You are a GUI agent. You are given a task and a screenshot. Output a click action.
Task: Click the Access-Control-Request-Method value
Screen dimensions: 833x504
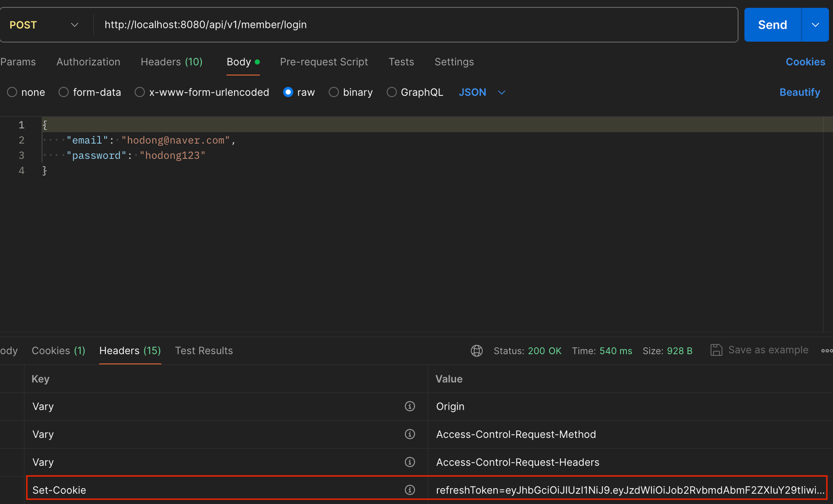(x=516, y=434)
